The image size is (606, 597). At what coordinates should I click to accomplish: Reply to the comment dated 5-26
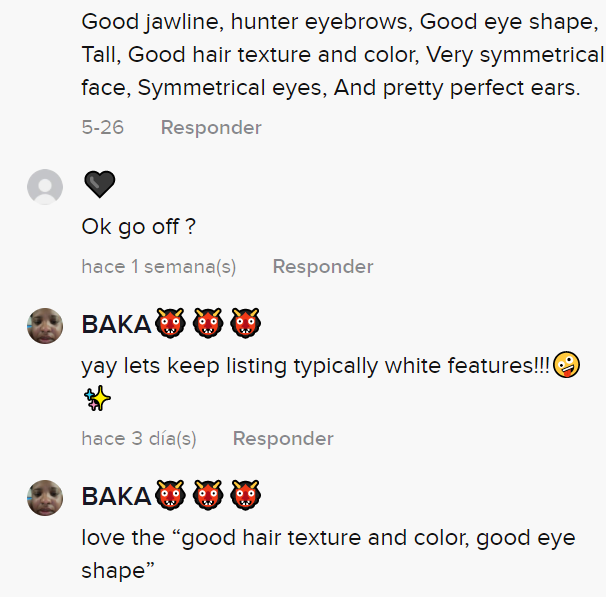(211, 128)
